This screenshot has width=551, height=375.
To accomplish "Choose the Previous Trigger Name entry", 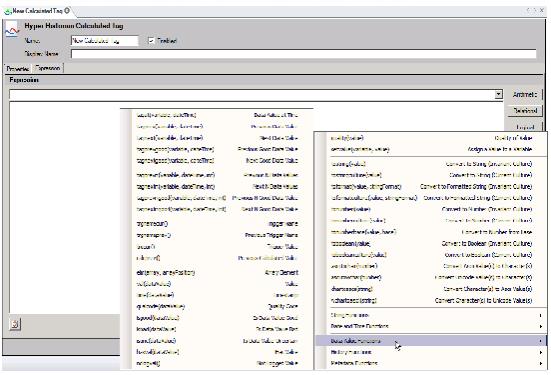I will tap(217, 235).
